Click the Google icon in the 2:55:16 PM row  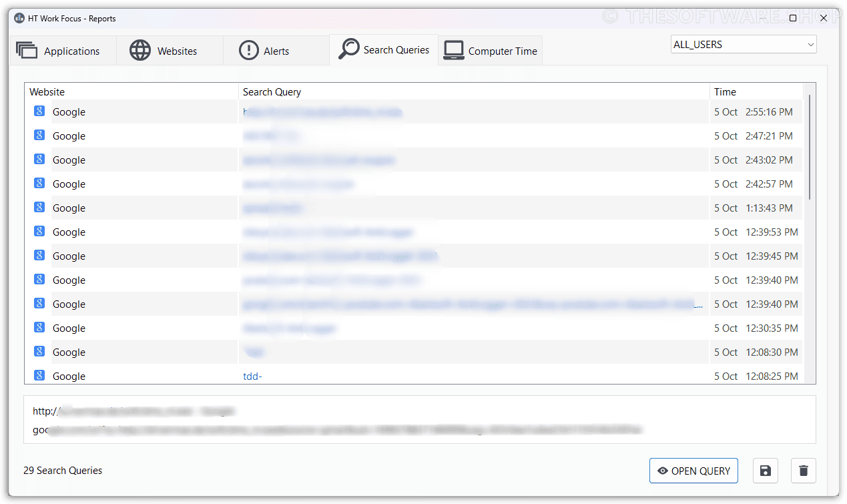39,111
